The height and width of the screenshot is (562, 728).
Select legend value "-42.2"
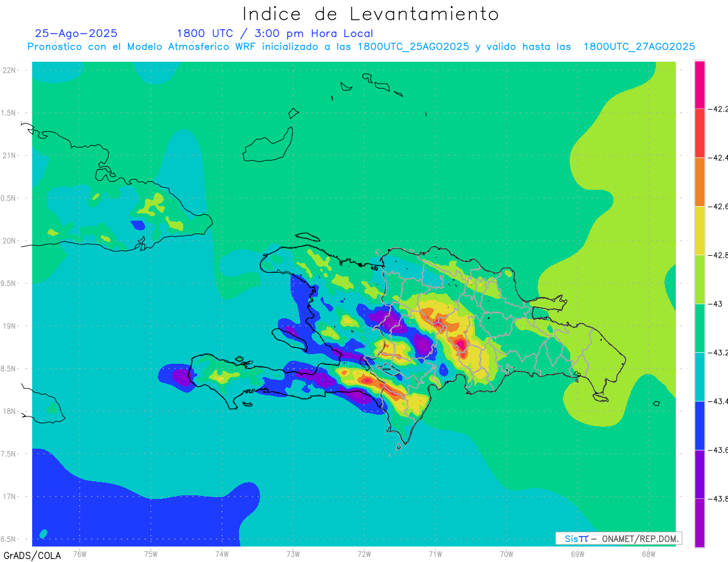pos(719,109)
